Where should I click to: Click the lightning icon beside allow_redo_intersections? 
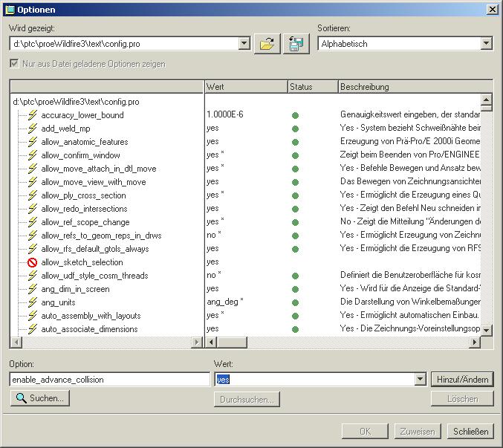coord(33,209)
